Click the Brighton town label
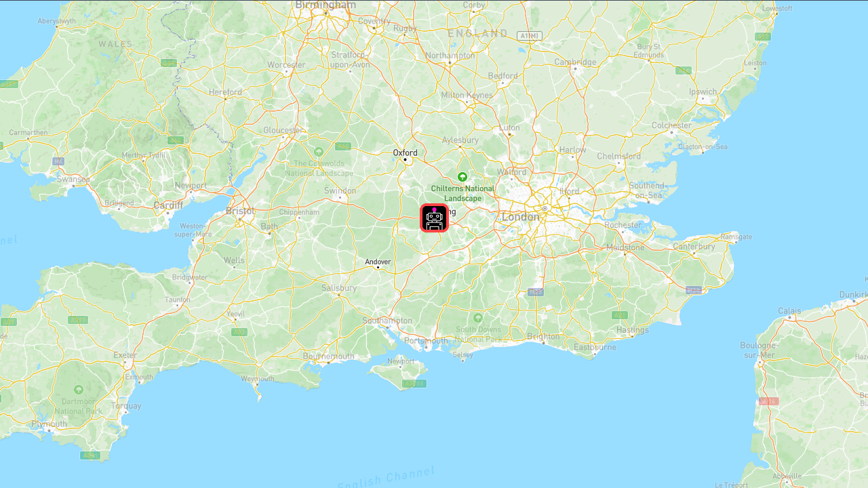 tap(544, 336)
